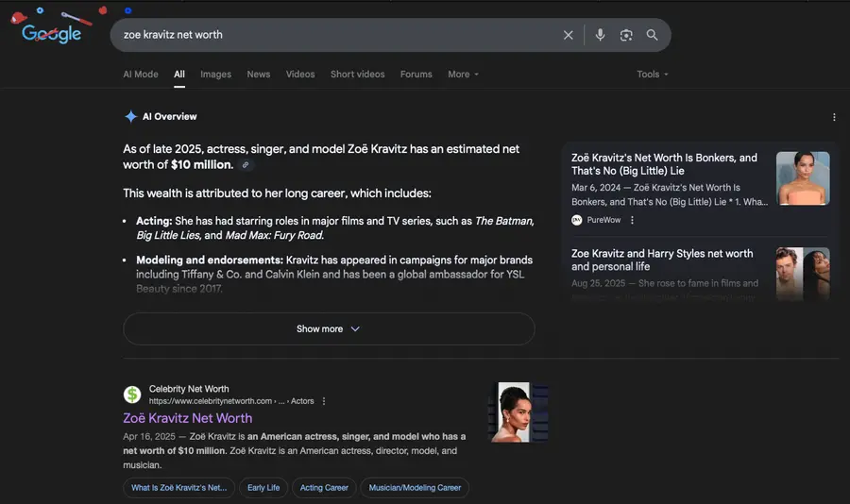Click the magnifying glass search icon
This screenshot has width=850, height=504.
[x=652, y=35]
